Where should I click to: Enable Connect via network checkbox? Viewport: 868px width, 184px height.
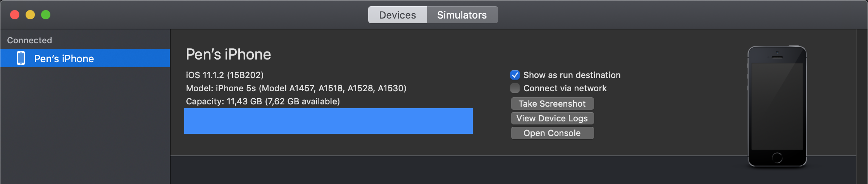pyautogui.click(x=515, y=88)
